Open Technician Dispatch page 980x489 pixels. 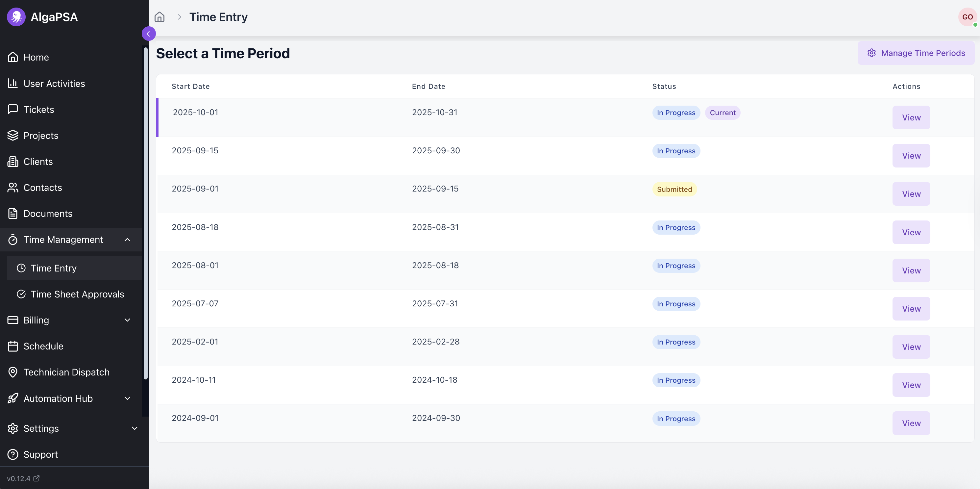pyautogui.click(x=66, y=372)
